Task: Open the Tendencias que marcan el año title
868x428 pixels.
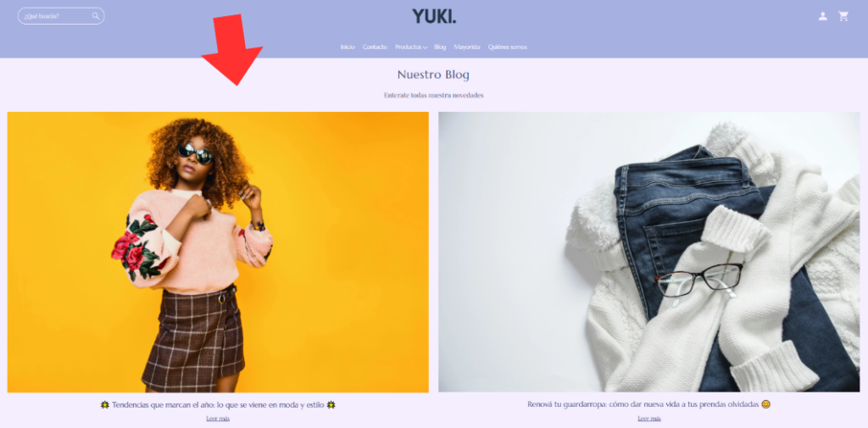Action: (x=218, y=405)
